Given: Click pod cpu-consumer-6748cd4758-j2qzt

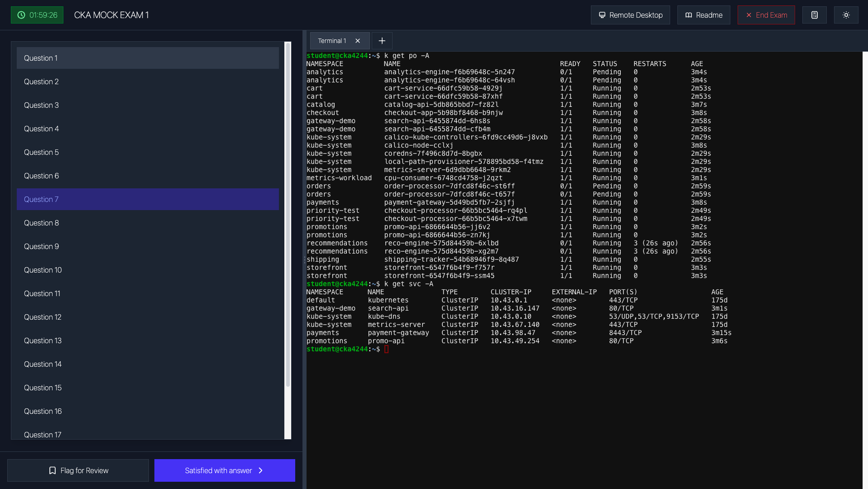Looking at the screenshot, I should [x=443, y=178].
